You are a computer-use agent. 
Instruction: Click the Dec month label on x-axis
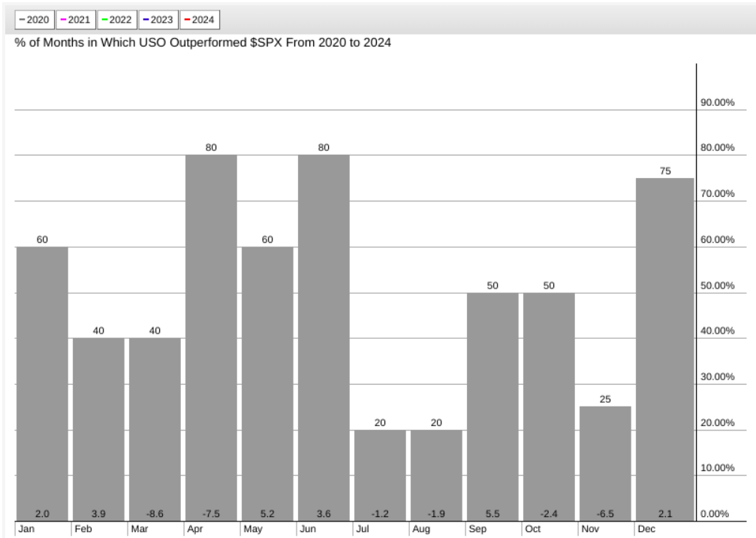click(646, 529)
